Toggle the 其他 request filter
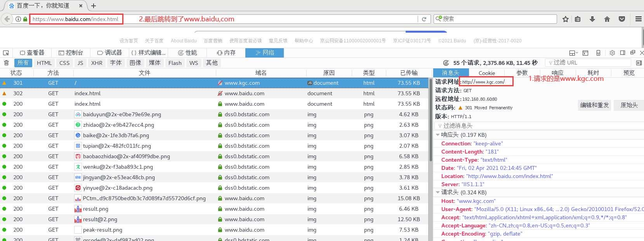644x241 pixels. [x=212, y=63]
